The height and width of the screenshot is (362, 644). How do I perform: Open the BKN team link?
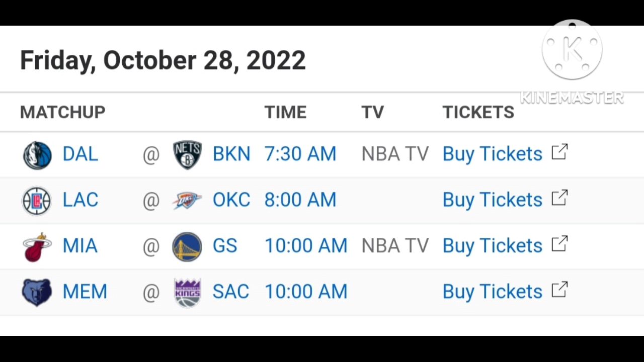[231, 154]
